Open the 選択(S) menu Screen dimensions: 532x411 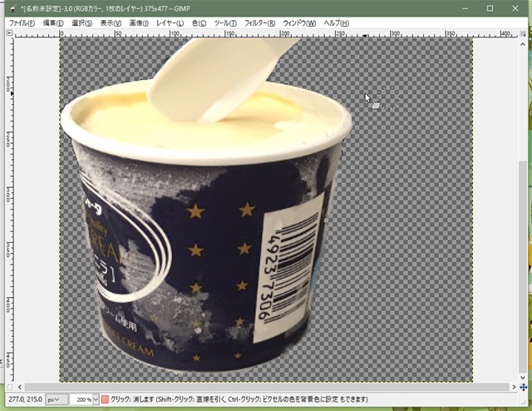(83, 22)
